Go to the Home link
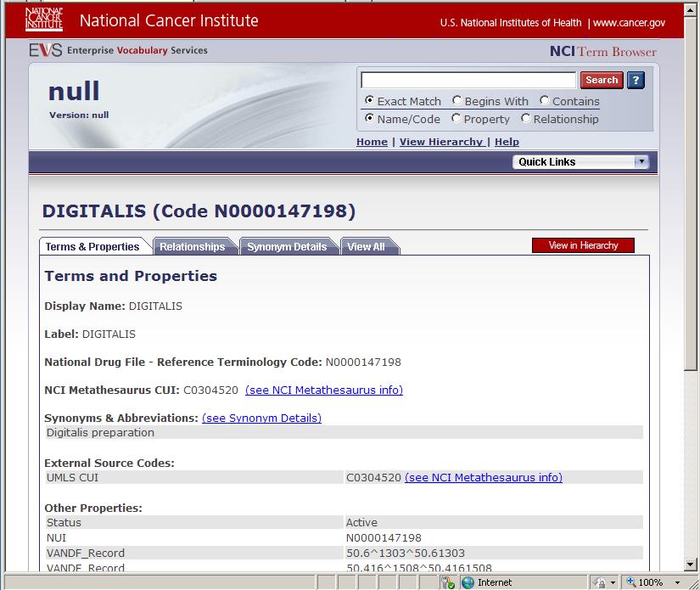Image resolution: width=700 pixels, height=590 pixels. pos(372,142)
